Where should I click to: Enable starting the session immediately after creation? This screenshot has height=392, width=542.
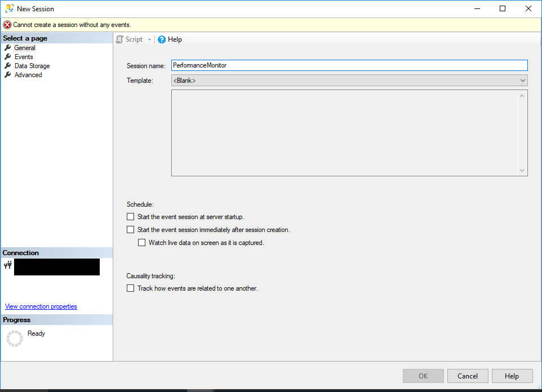point(130,230)
